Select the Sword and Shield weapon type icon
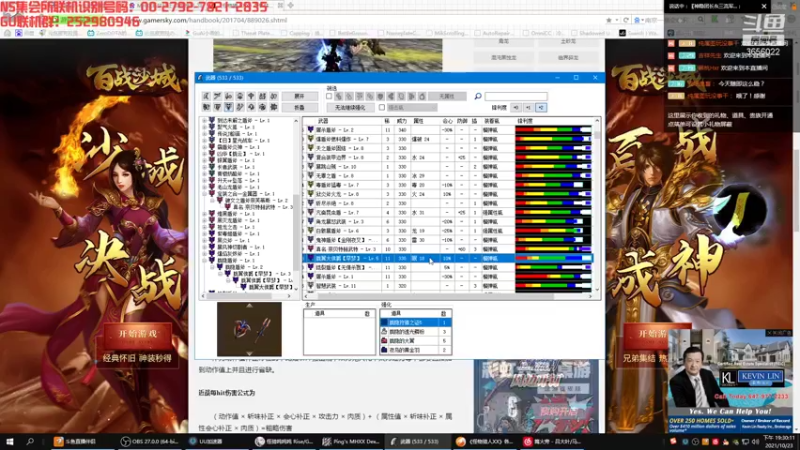The width and height of the screenshot is (800, 450). pos(229,96)
